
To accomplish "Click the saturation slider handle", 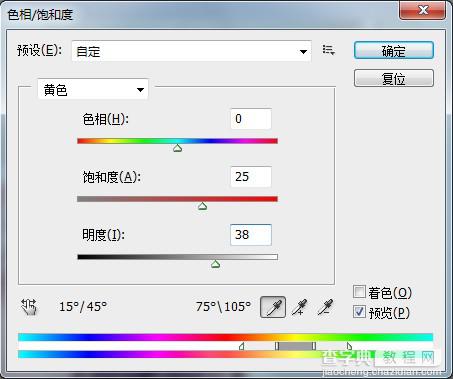I will [x=202, y=206].
